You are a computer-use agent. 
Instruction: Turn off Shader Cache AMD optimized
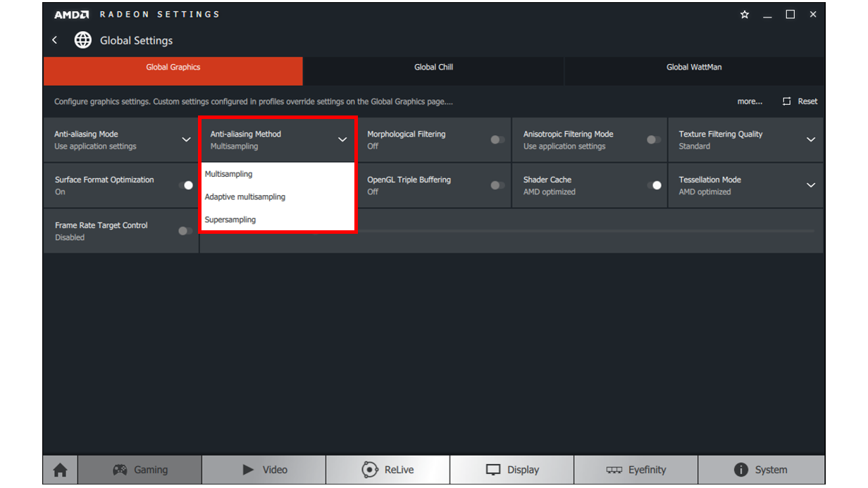point(655,185)
